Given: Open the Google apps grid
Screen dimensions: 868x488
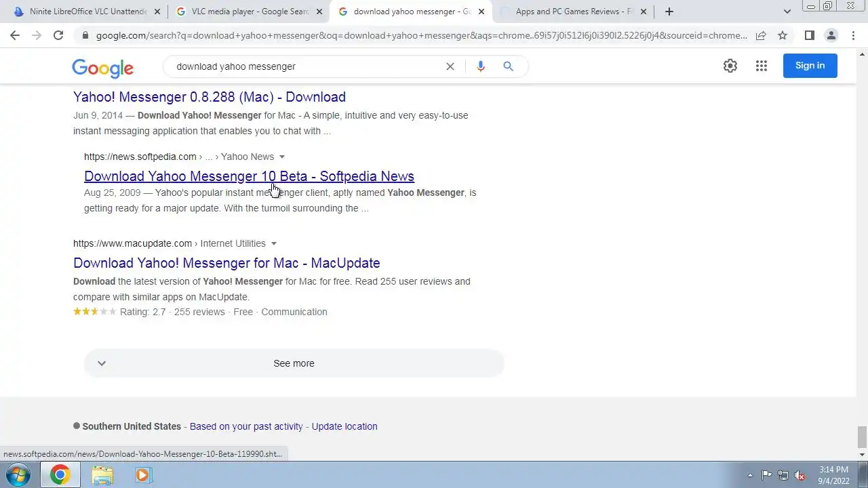Looking at the screenshot, I should pos(762,66).
